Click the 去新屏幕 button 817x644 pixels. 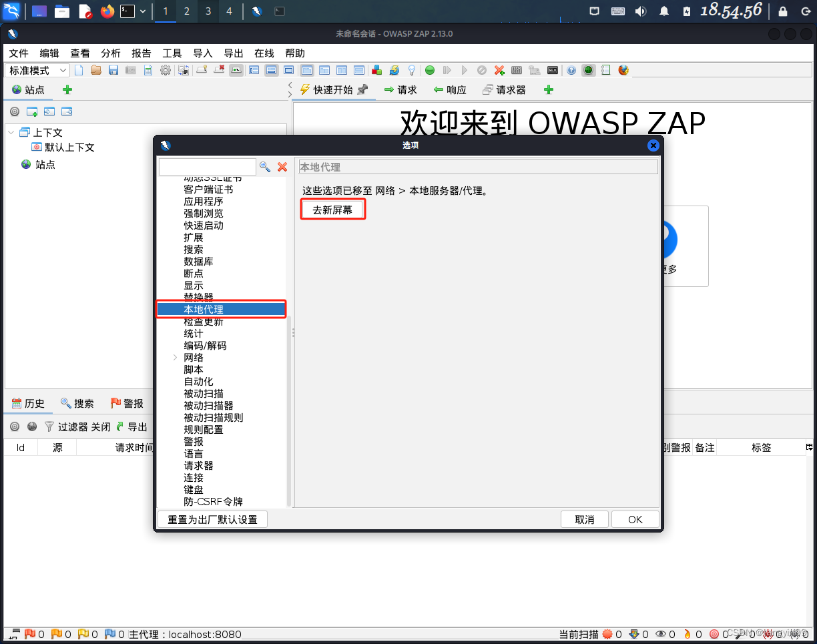(333, 210)
